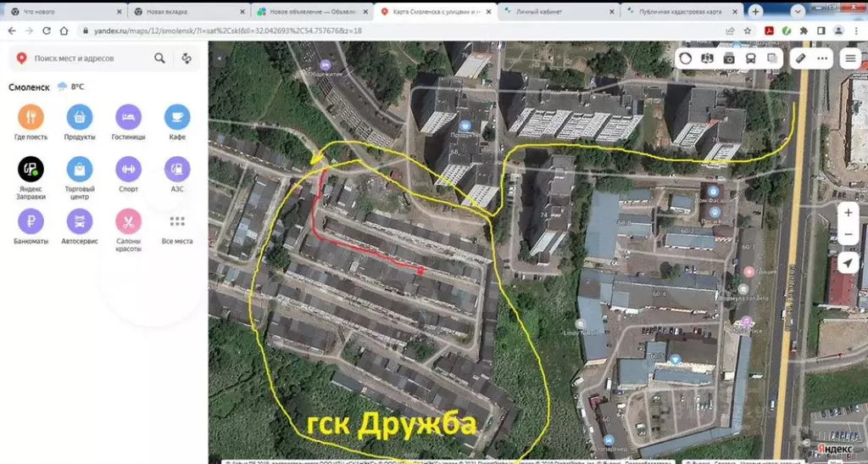Go back in browser history
The width and height of the screenshot is (868, 464).
(12, 31)
